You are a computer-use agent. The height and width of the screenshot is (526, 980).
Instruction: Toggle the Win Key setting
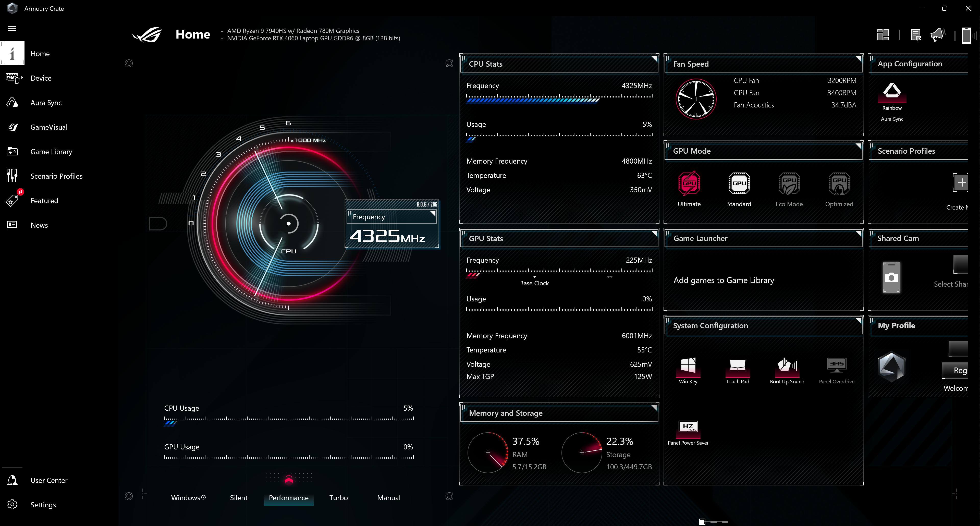(x=688, y=365)
